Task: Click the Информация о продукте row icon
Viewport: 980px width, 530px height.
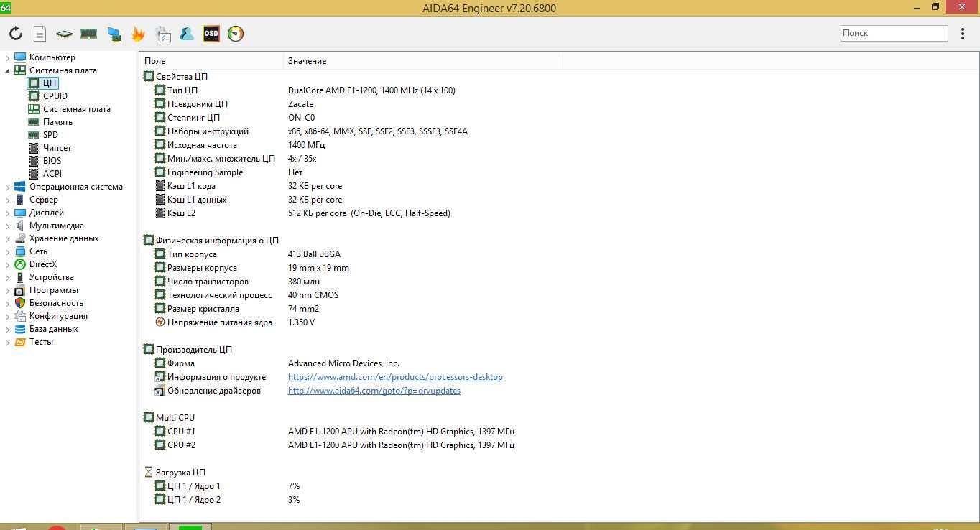Action: (160, 377)
